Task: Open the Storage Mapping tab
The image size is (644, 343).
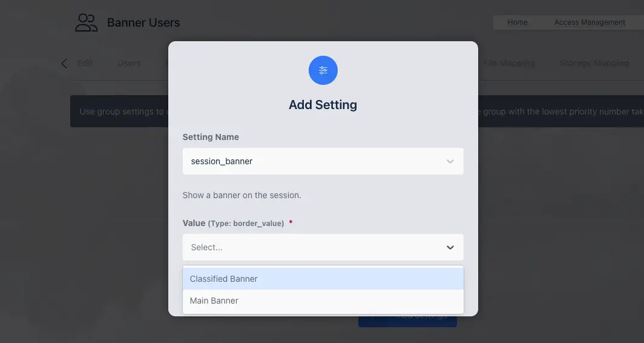Action: [594, 63]
